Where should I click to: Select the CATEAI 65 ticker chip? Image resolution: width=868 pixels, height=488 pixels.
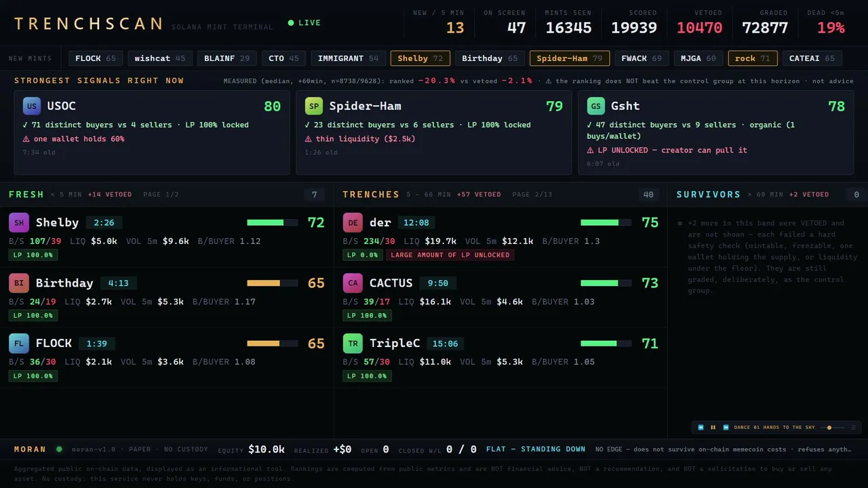point(812,58)
